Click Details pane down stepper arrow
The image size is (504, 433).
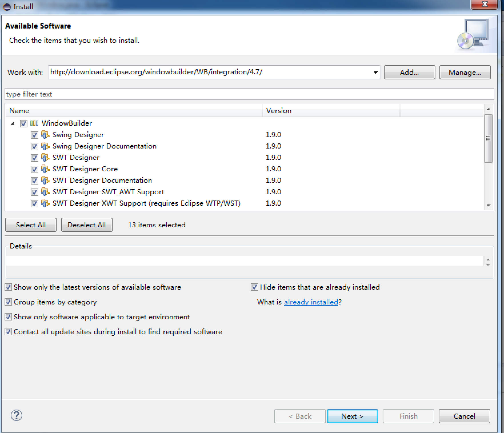click(x=488, y=264)
